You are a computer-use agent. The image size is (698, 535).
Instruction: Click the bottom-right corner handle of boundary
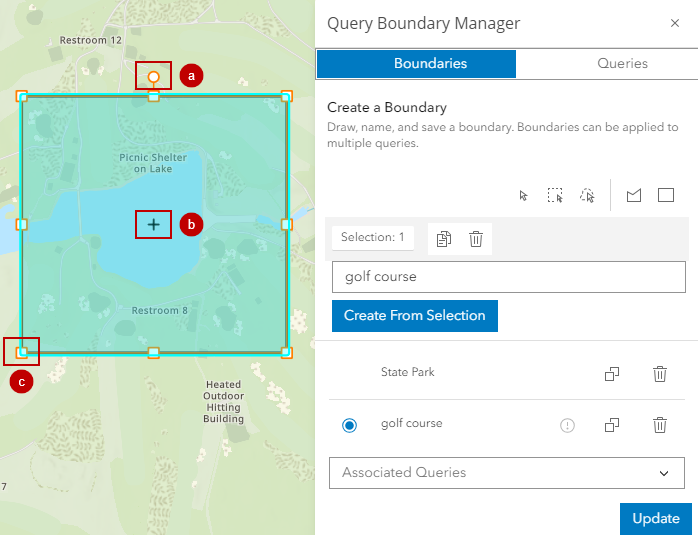(x=286, y=353)
